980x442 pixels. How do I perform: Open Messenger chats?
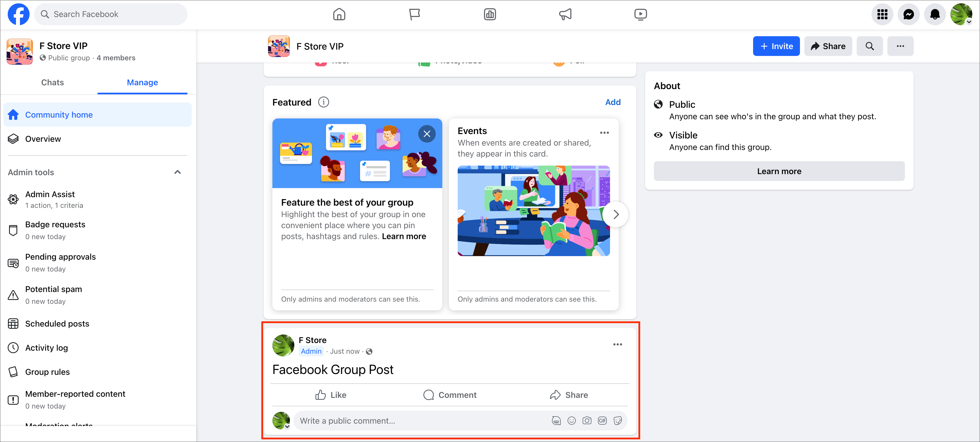(x=908, y=15)
